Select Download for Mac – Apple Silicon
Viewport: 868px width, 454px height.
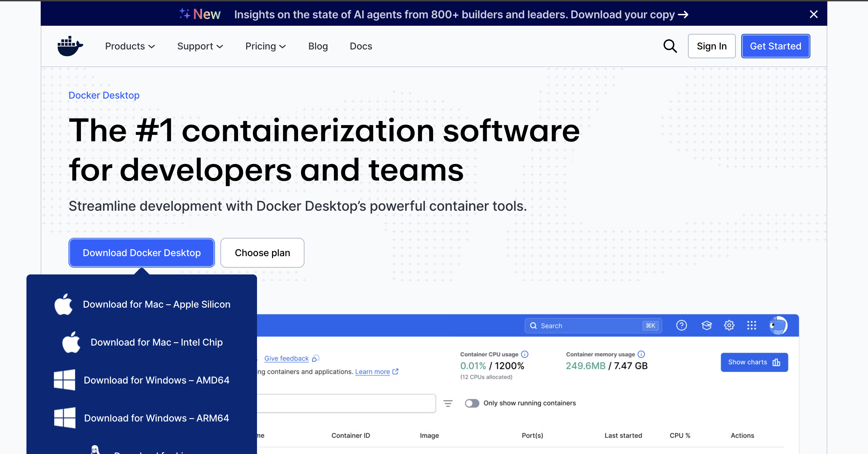coord(142,304)
